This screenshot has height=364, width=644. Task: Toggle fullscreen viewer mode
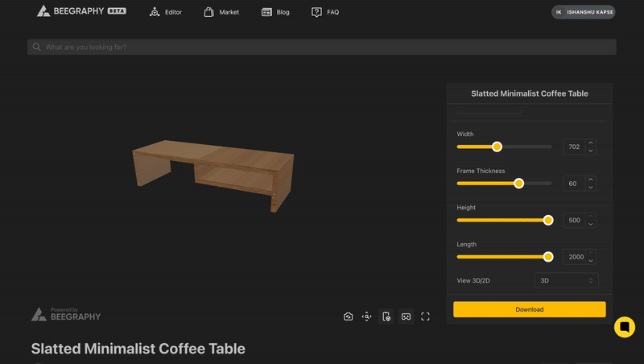(x=425, y=316)
